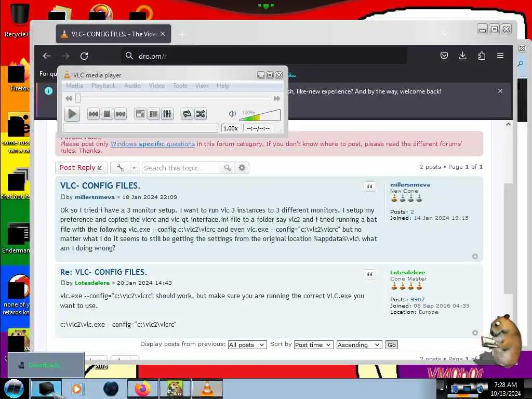Toggle VLC fullscreen video button
The image size is (532, 399).
tap(140, 114)
